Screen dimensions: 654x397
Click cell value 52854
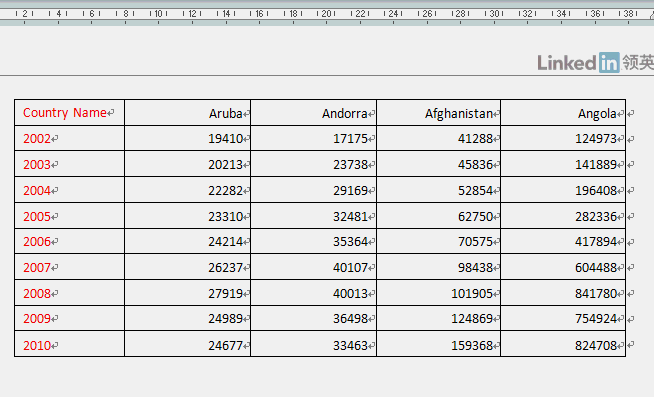(x=475, y=190)
